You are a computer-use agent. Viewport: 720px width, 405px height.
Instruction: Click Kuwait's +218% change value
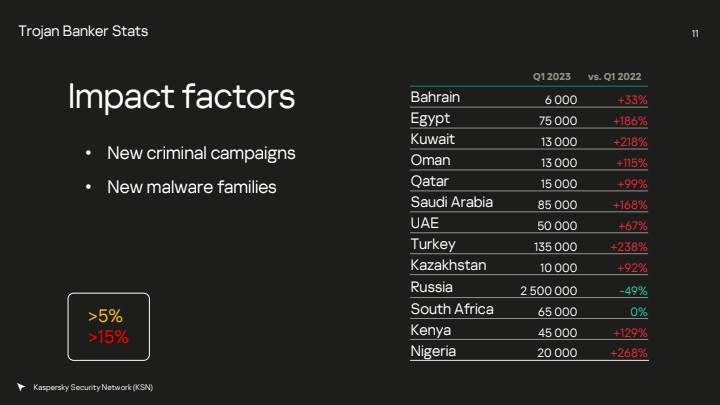630,142
